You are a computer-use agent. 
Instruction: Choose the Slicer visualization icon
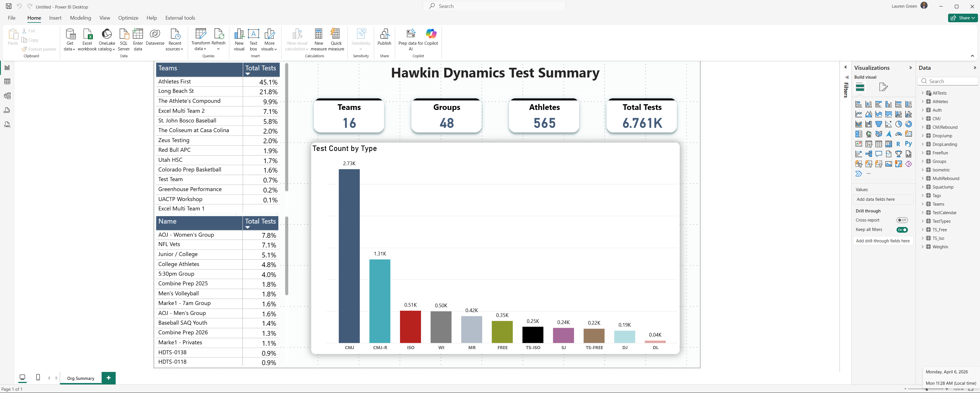869,144
